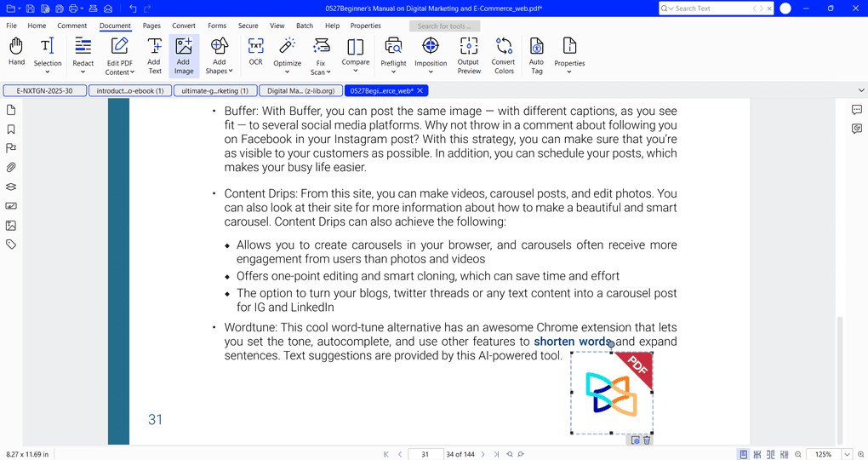Switch to the Pages ribbon tab

click(151, 26)
